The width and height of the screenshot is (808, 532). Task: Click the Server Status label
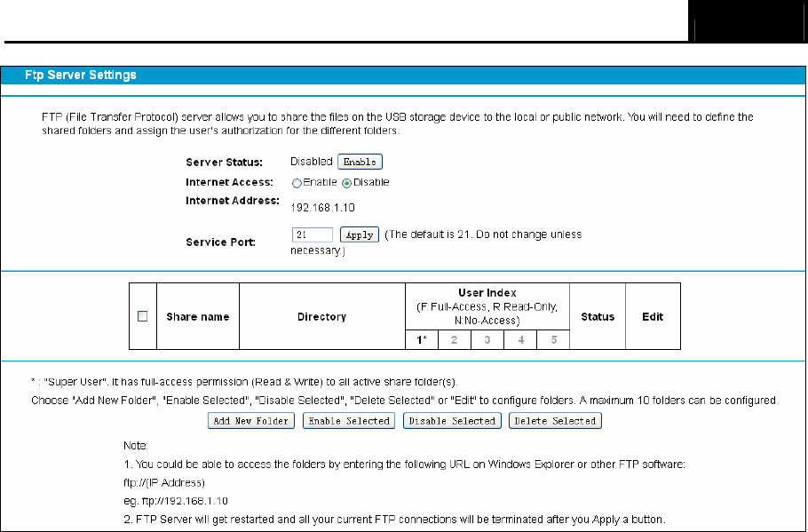pyautogui.click(x=224, y=163)
